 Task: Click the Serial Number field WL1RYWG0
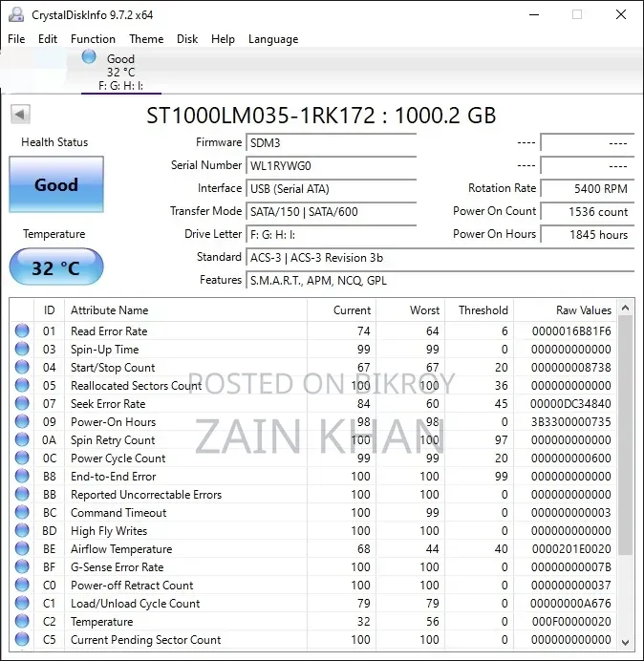tap(331, 165)
